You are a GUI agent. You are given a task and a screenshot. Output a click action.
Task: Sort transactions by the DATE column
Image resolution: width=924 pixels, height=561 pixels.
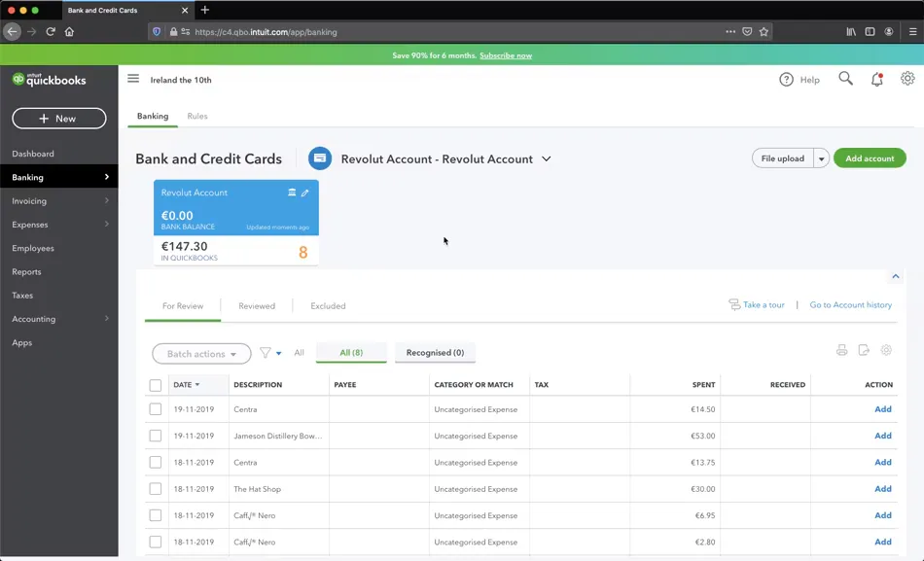pos(183,384)
